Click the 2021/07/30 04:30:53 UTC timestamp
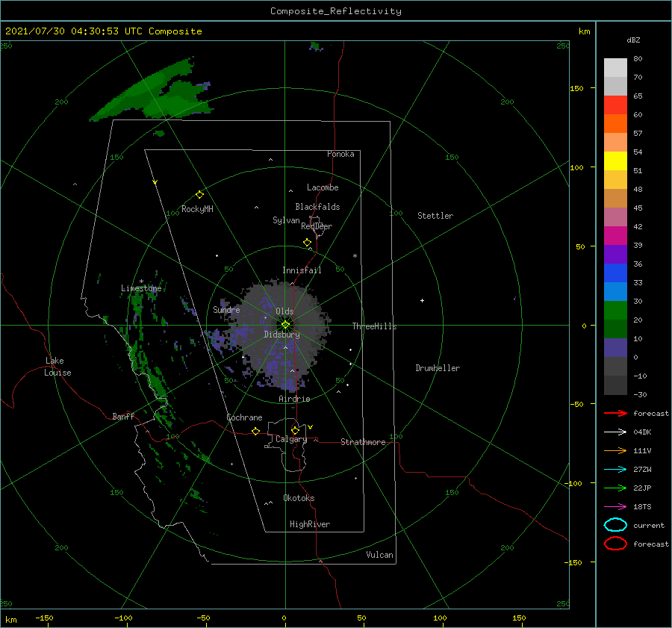The width and height of the screenshot is (672, 628). click(x=103, y=31)
